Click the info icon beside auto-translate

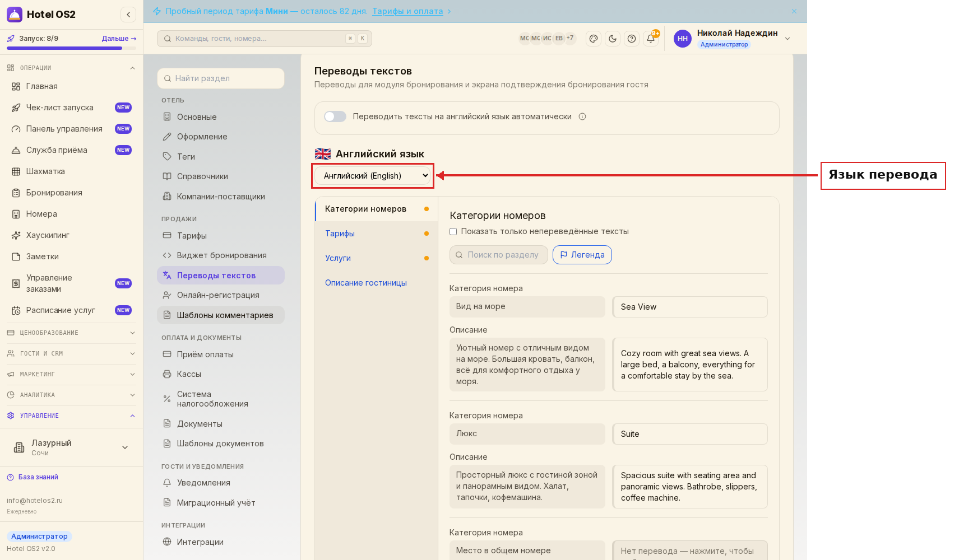[582, 116]
